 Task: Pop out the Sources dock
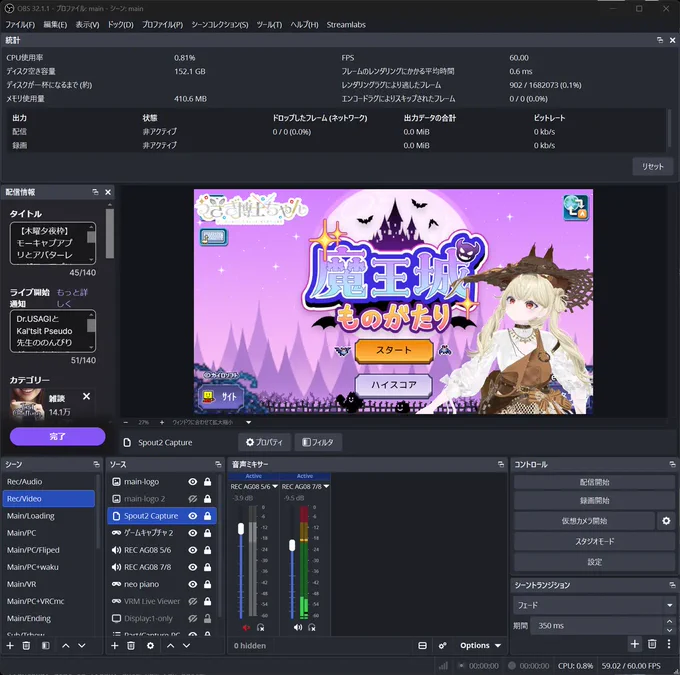pyautogui.click(x=218, y=464)
